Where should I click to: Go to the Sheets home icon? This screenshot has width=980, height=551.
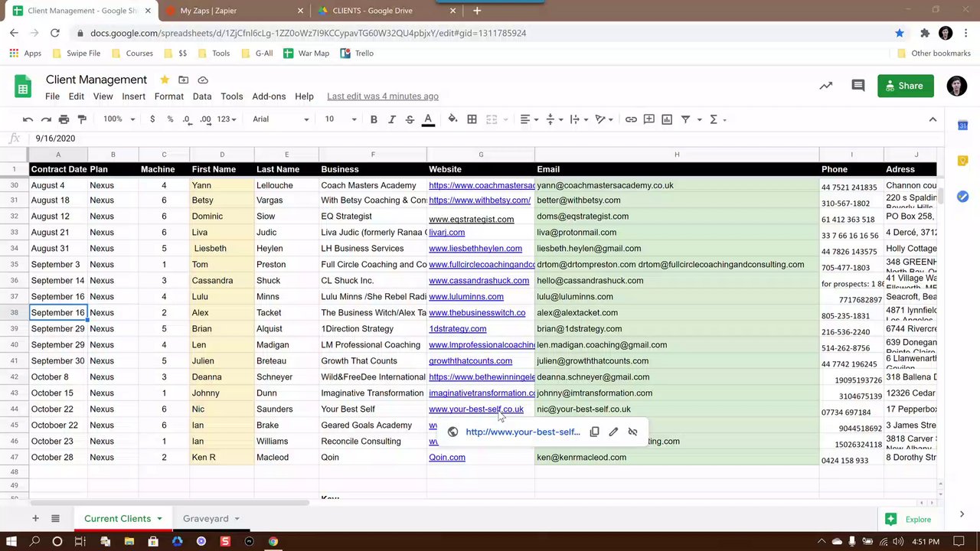coord(23,86)
